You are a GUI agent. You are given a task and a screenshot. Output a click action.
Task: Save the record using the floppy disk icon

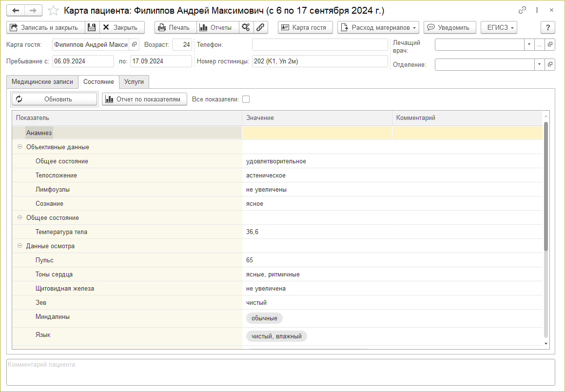click(x=92, y=27)
